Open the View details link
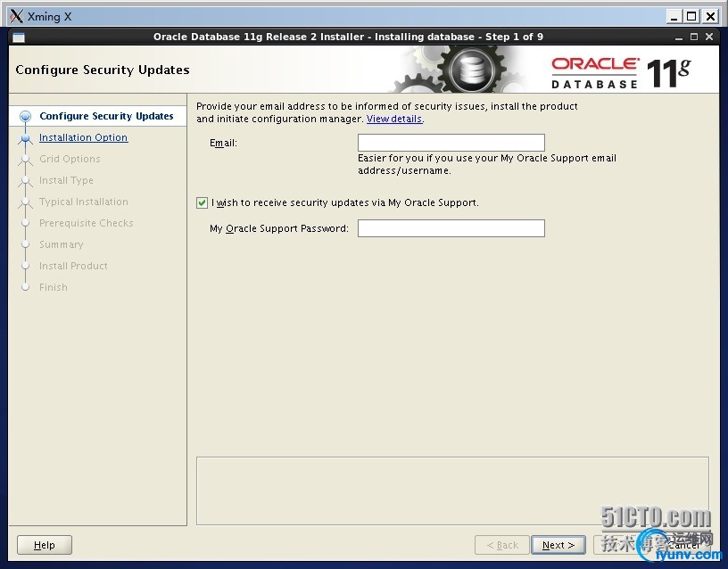The image size is (728, 569). (394, 119)
